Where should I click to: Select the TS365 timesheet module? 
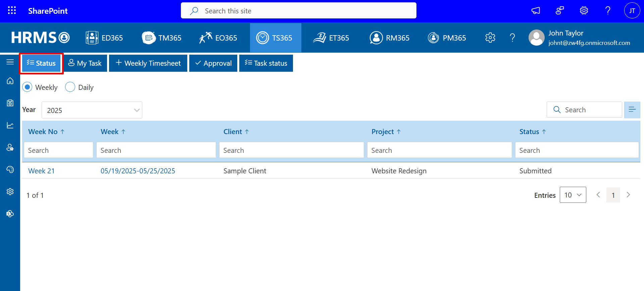275,38
